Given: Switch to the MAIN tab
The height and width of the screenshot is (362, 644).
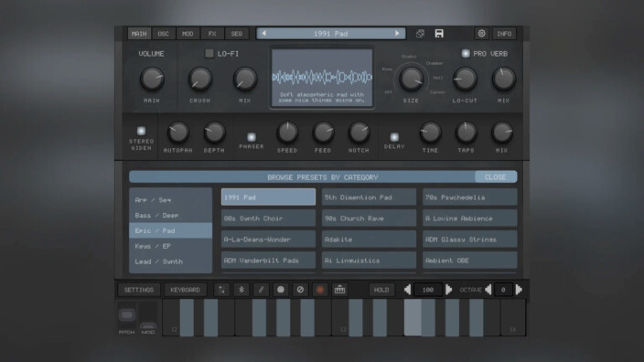Looking at the screenshot, I should click(x=139, y=34).
